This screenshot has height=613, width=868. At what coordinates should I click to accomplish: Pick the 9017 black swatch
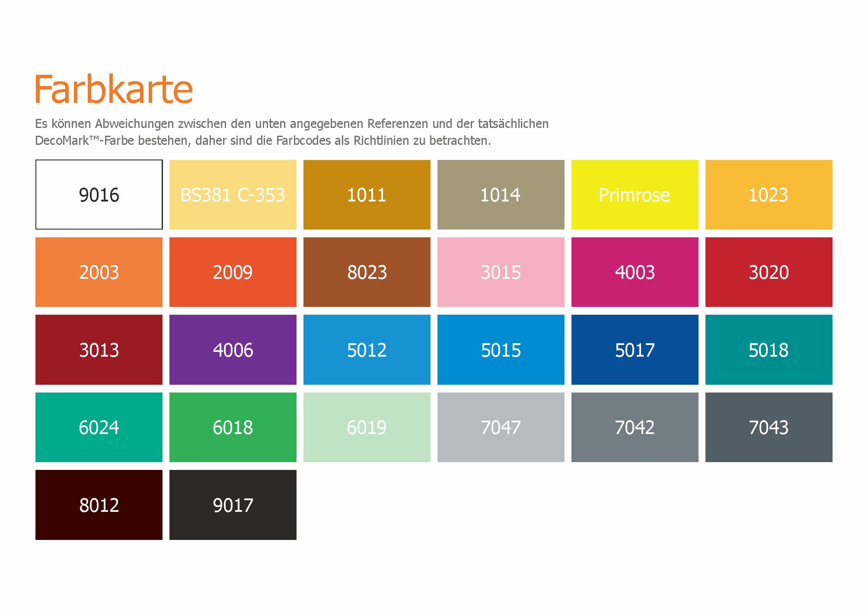233,504
